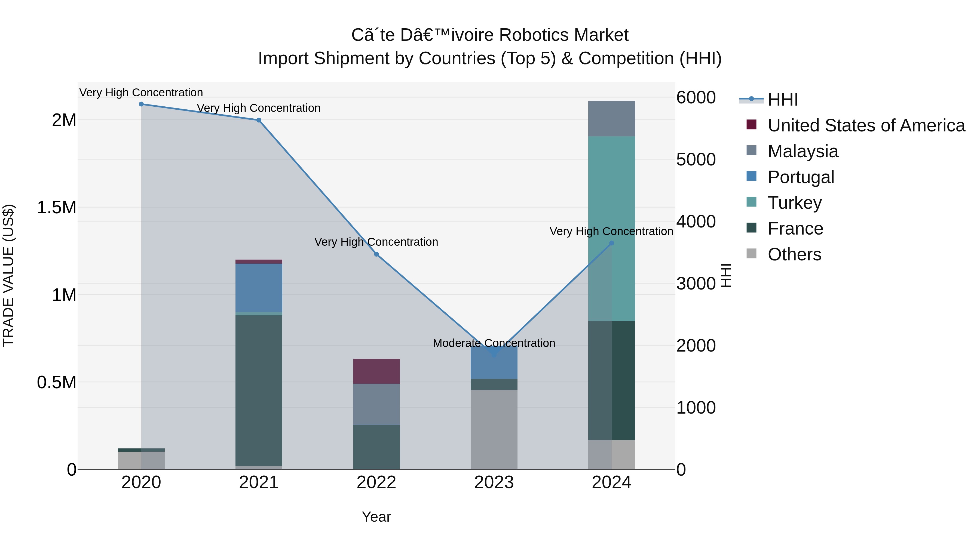Click the 2023 x-axis label
The height and width of the screenshot is (551, 980).
(x=494, y=482)
